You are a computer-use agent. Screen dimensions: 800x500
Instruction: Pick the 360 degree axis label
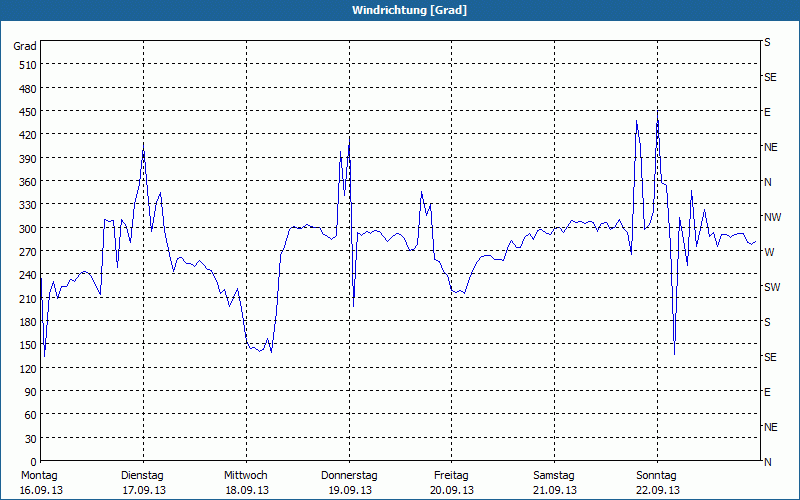tap(28, 182)
